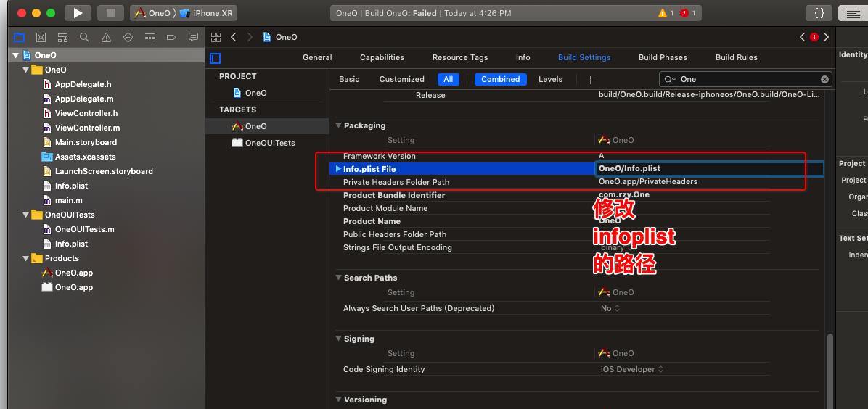The height and width of the screenshot is (409, 868).
Task: Select Customized settings filter
Action: point(402,79)
